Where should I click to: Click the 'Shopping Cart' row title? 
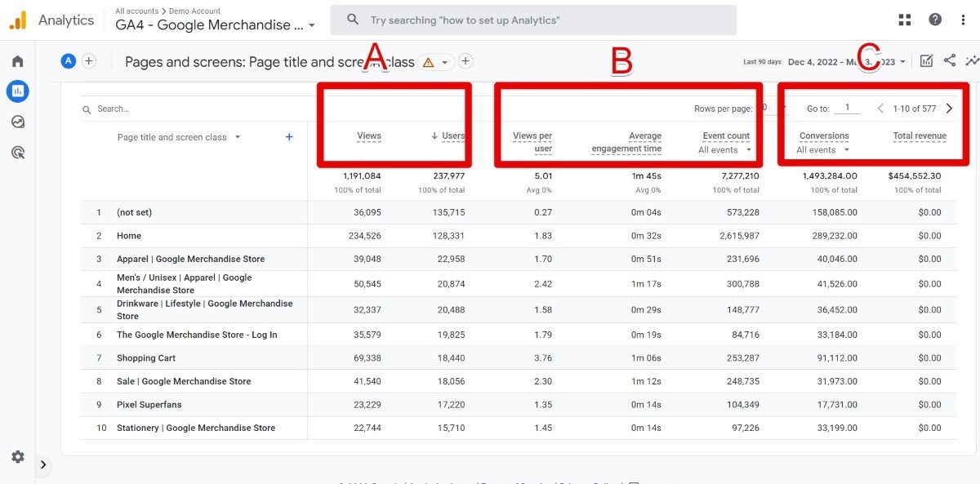(146, 358)
